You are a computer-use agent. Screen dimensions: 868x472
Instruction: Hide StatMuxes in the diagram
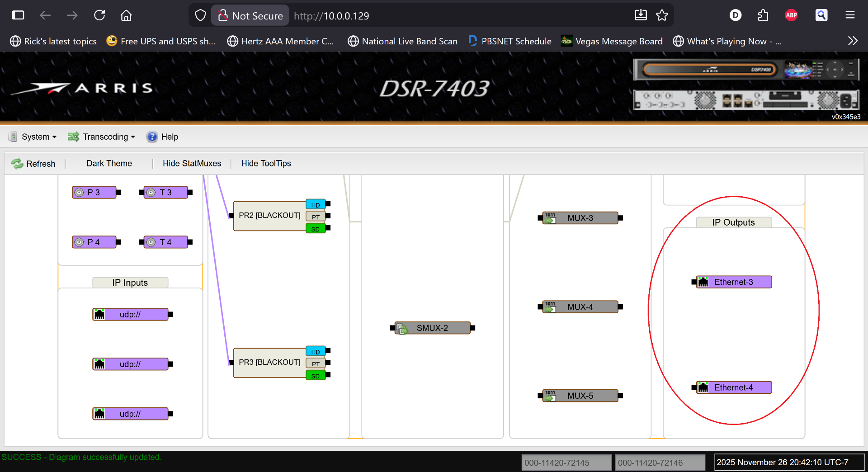[x=192, y=163]
